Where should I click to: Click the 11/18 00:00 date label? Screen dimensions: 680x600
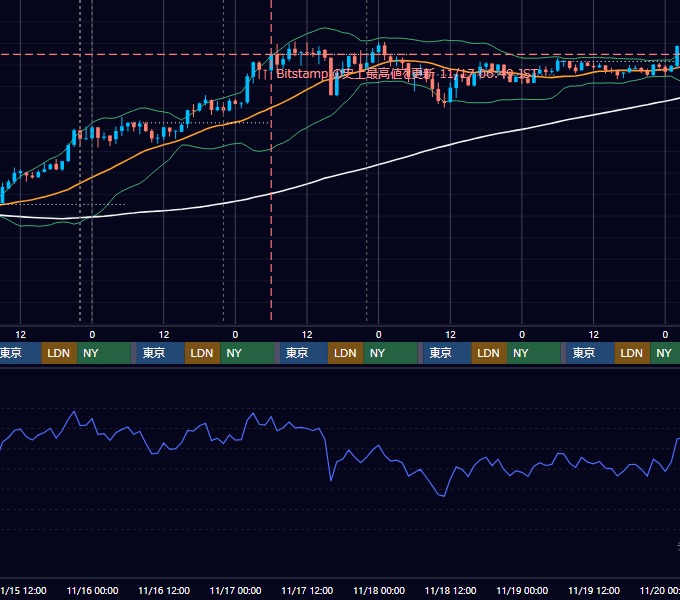(x=379, y=590)
